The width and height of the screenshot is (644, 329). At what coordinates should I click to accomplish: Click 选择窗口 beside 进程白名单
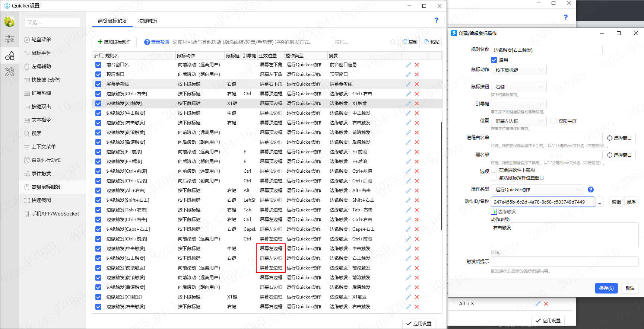619,138
